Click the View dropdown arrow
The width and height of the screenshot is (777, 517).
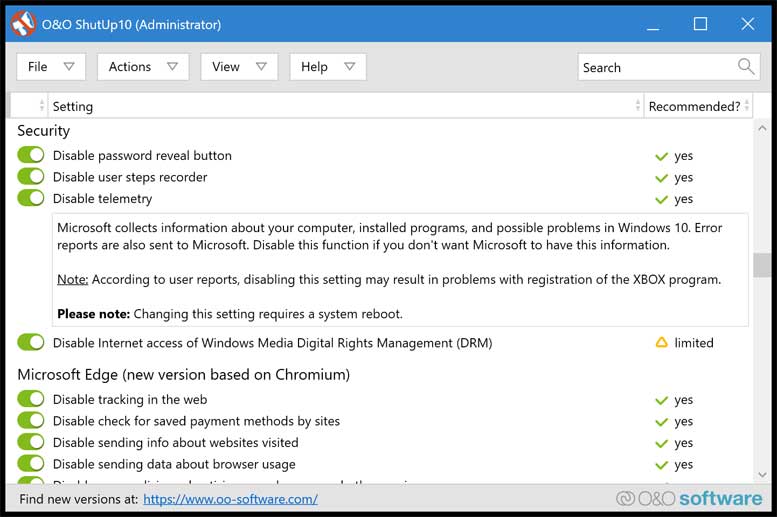(262, 66)
